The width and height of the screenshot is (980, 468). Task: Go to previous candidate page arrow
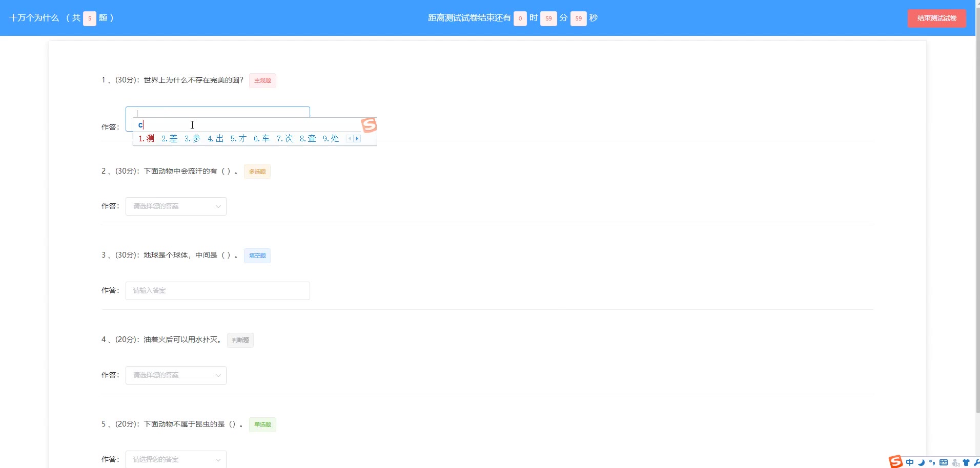(350, 138)
